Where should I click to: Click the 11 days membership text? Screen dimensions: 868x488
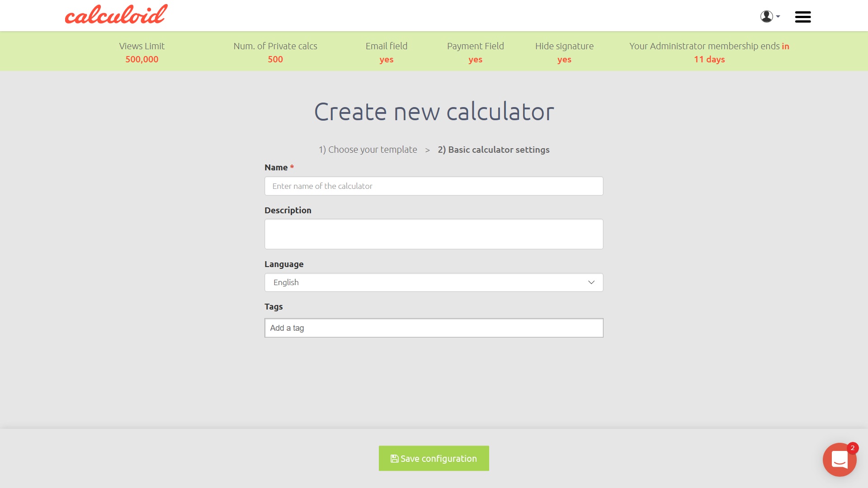point(709,59)
